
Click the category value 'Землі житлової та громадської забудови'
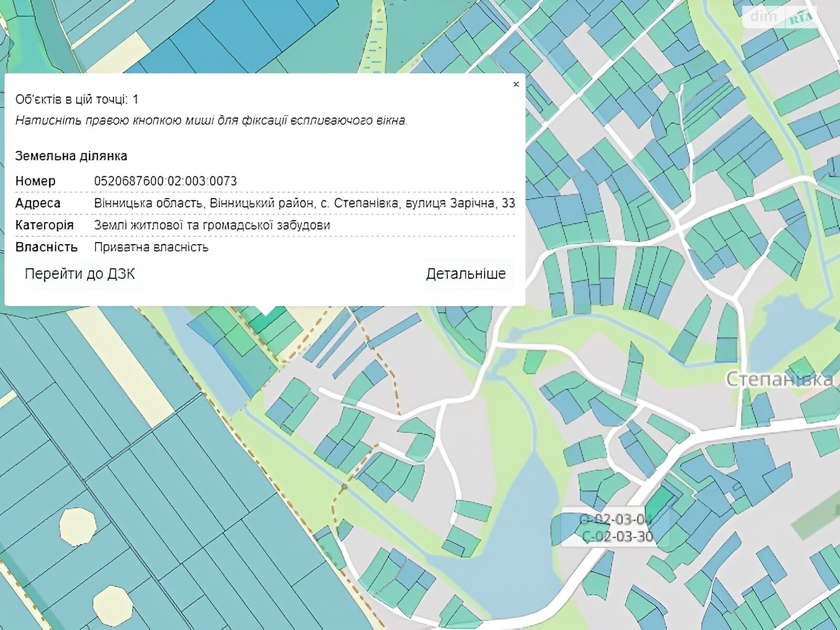[212, 225]
